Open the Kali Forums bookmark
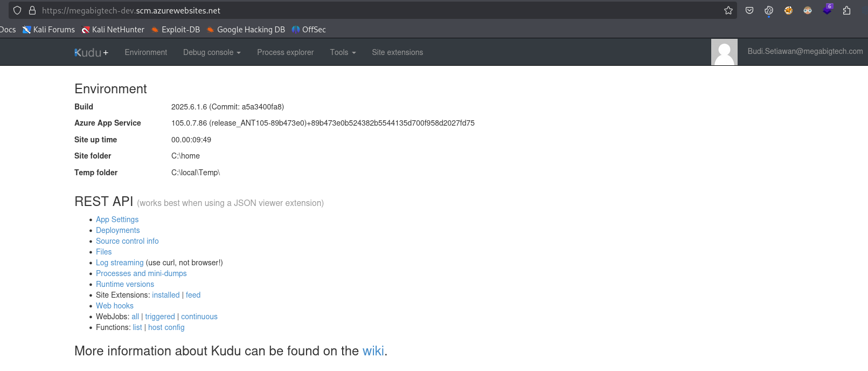The width and height of the screenshot is (868, 371). pyautogui.click(x=48, y=30)
